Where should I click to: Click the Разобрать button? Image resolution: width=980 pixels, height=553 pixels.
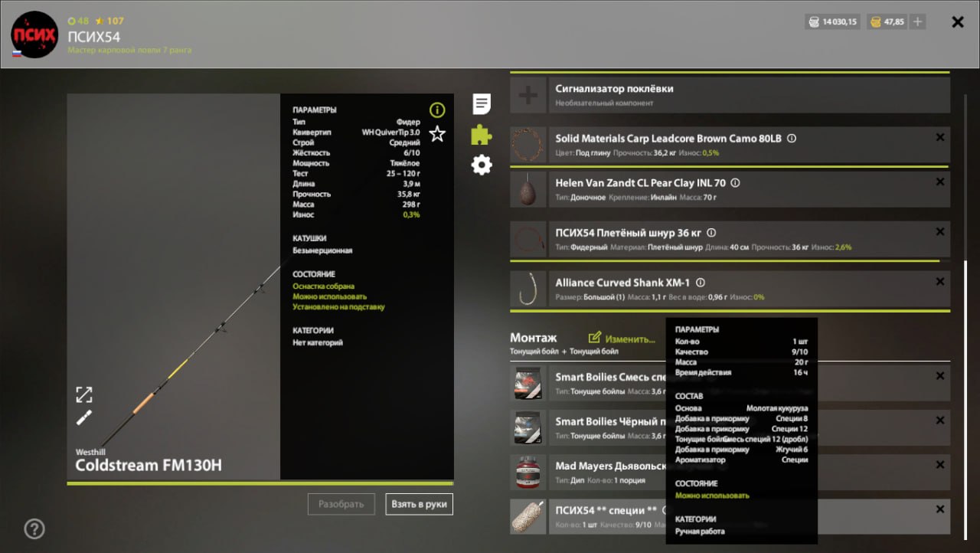pyautogui.click(x=341, y=505)
